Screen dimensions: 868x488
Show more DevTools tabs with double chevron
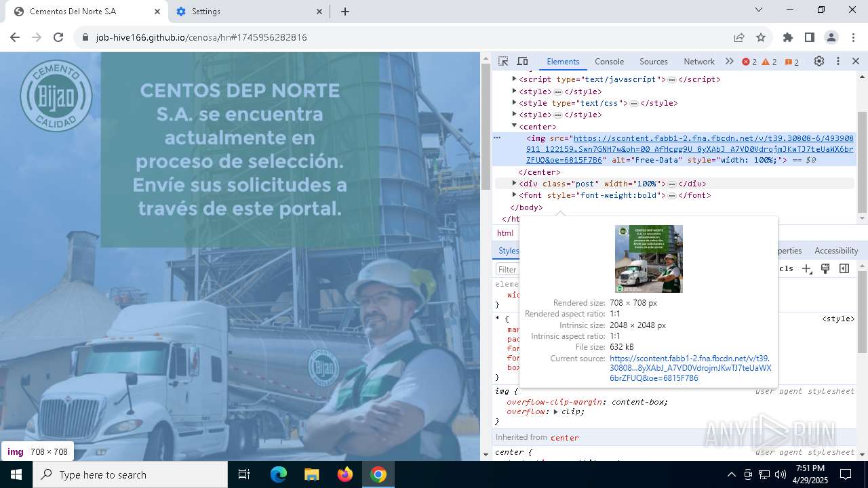coord(729,61)
